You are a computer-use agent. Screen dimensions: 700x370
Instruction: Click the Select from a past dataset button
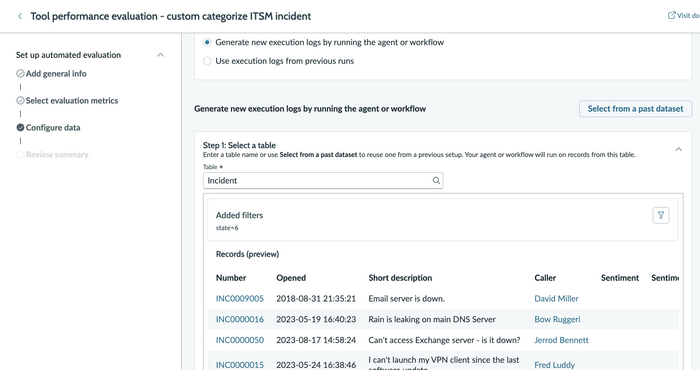point(635,108)
